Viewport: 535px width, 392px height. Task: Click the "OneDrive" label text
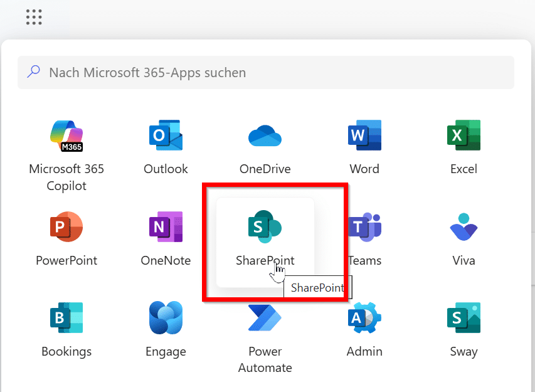[265, 169]
